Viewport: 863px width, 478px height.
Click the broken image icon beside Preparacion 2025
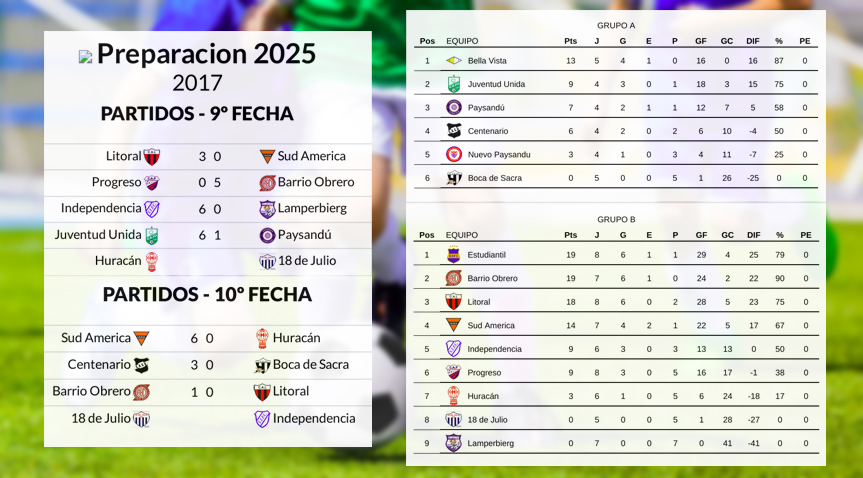[85, 56]
